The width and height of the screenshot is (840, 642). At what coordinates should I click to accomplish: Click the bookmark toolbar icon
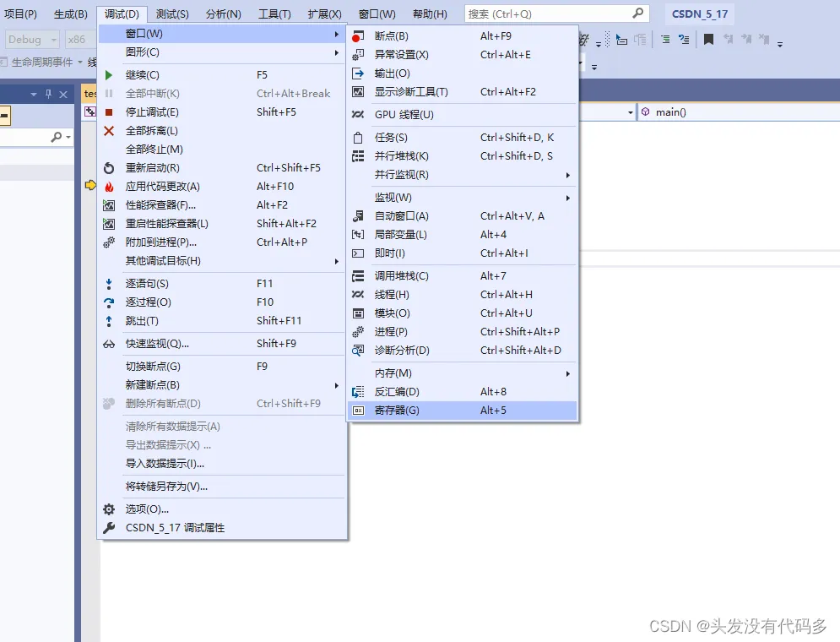tap(708, 40)
